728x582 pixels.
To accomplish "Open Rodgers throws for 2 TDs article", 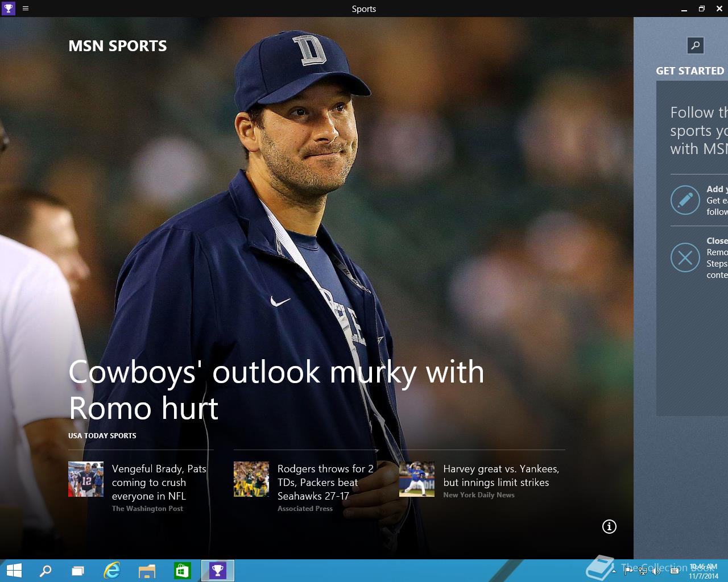I will (325, 482).
